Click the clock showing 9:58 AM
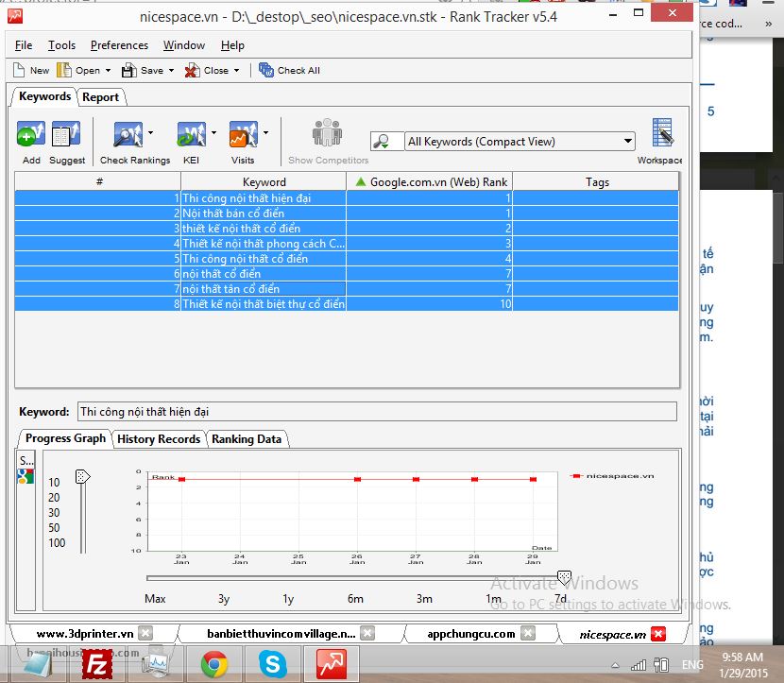The image size is (784, 683). [742, 657]
